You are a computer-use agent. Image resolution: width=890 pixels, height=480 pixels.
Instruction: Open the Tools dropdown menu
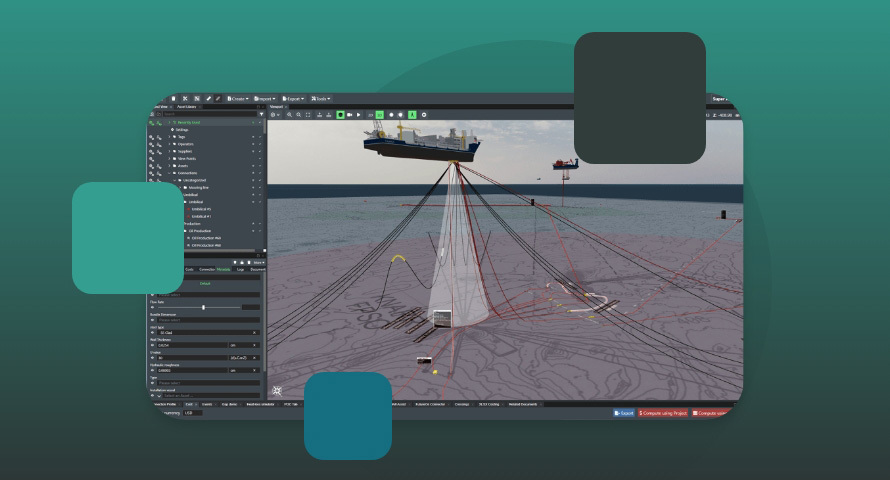click(x=320, y=98)
